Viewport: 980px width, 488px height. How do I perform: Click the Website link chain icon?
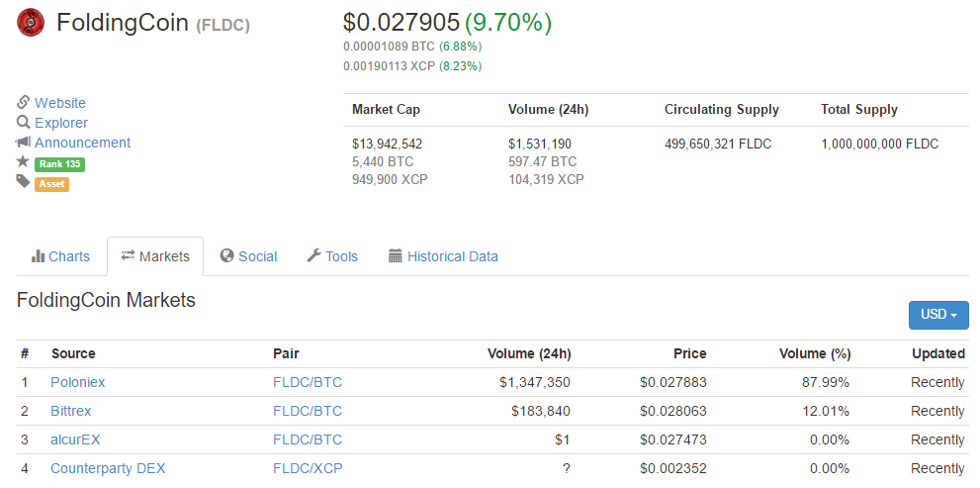pyautogui.click(x=24, y=103)
